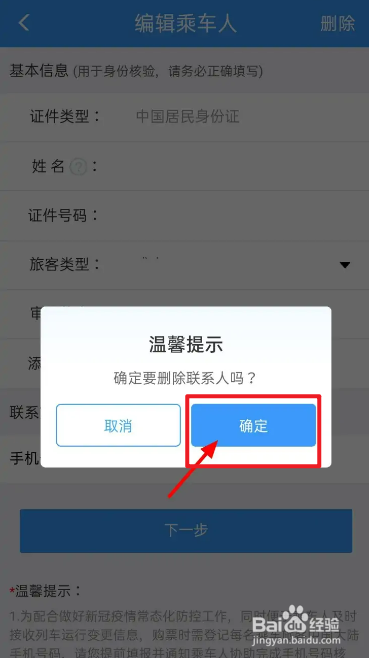Click the 编辑乘车人 page title
Screen dimensions: 369x658
(x=186, y=23)
